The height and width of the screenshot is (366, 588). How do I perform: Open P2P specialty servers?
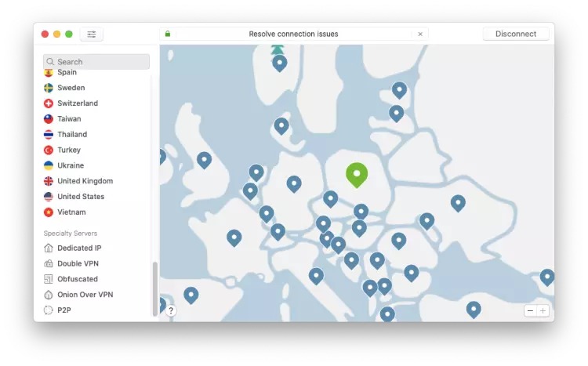pos(64,310)
